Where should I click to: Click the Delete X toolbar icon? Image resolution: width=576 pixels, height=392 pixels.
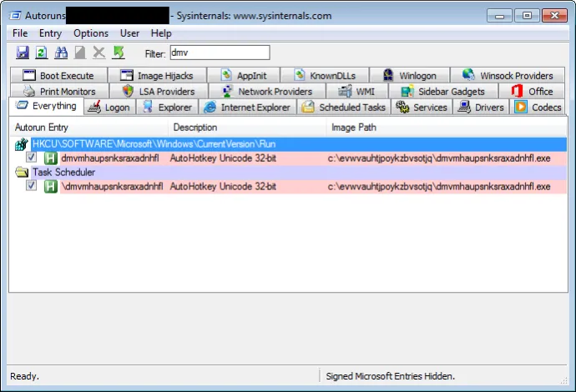[99, 53]
